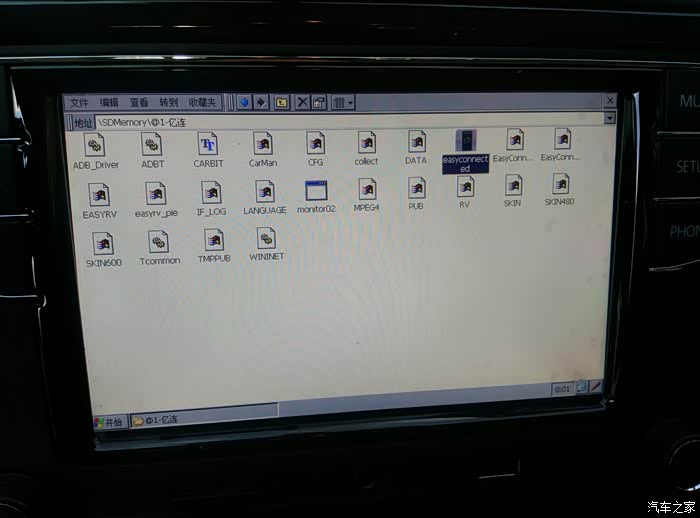
Task: Click the address field showing \SDMemory\@1-亿连
Action: 349,121
